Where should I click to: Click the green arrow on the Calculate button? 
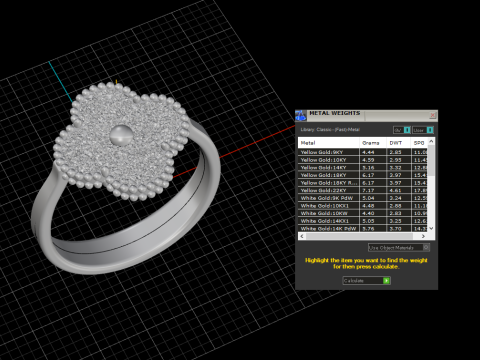(386, 281)
